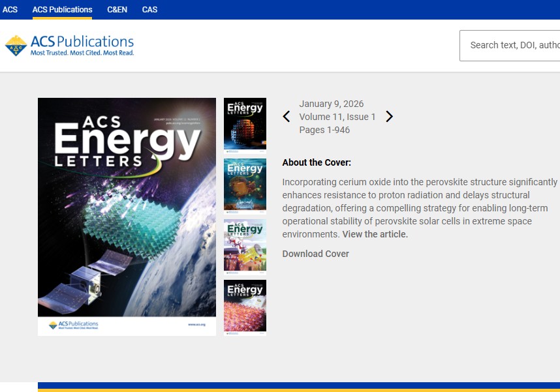Focus the search text, DOI field
This screenshot has height=392, width=560.
[510, 46]
